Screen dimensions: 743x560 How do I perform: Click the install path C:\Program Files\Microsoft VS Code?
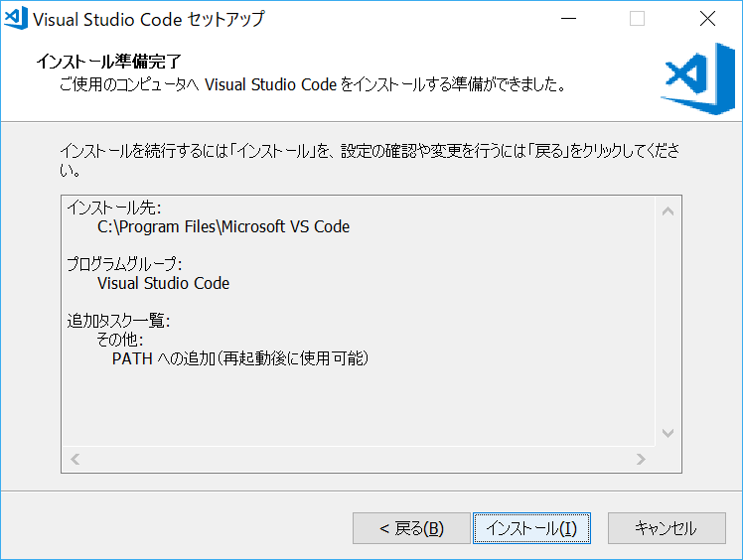223,226
